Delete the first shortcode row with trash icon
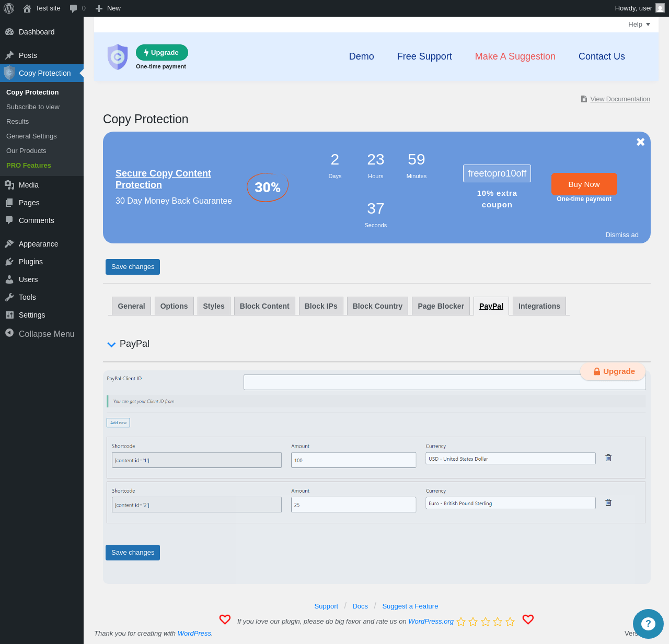This screenshot has width=669, height=644. tap(608, 458)
